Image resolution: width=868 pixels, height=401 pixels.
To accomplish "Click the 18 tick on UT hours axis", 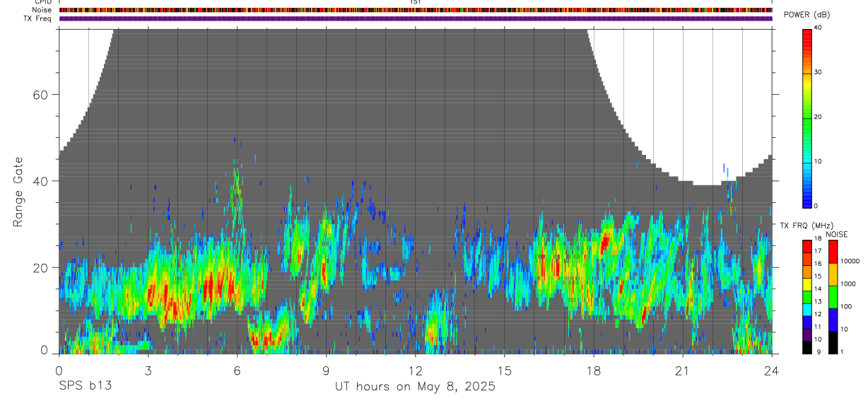I will click(593, 370).
